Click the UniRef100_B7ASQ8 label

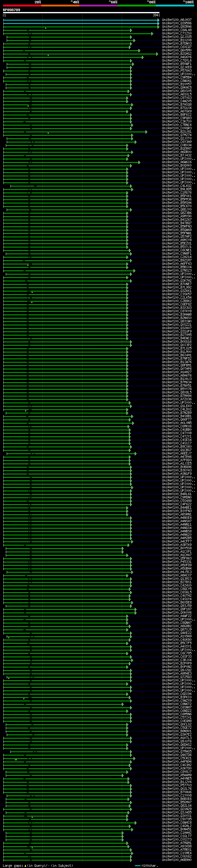[x=177, y=105]
